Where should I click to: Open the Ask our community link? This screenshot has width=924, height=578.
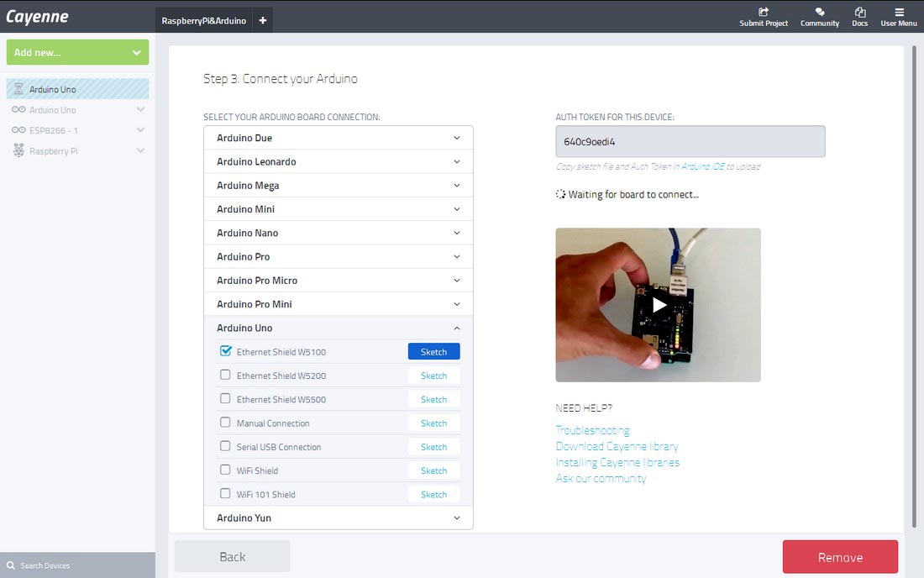[601, 478]
